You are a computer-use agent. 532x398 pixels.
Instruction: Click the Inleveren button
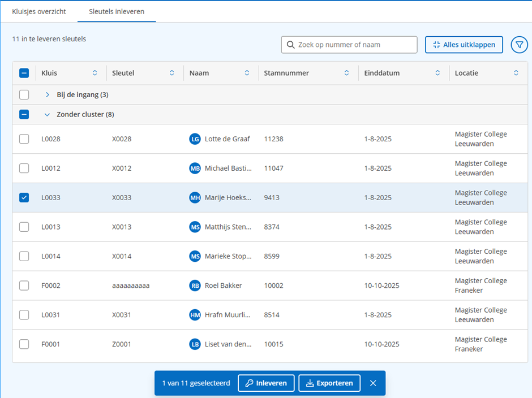[x=266, y=383]
